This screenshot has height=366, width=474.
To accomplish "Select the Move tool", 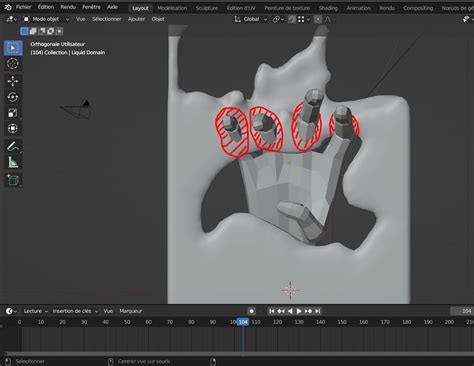I will point(13,81).
